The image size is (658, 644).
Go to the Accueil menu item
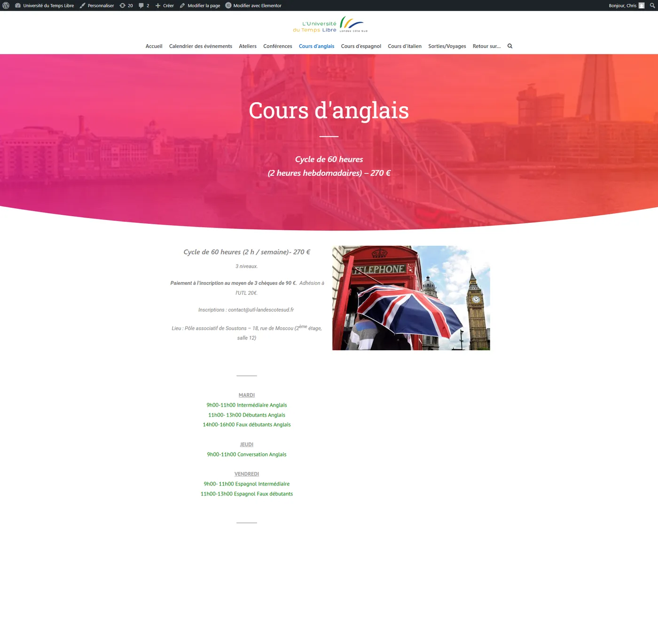click(154, 46)
